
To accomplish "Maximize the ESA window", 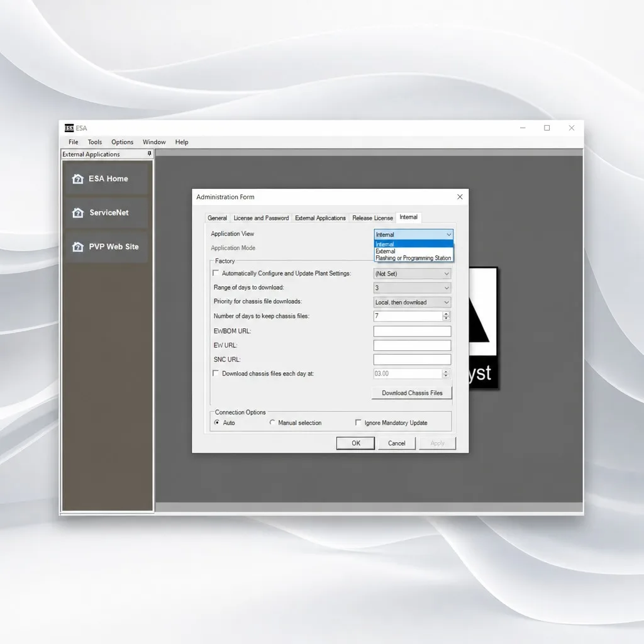I will point(547,128).
